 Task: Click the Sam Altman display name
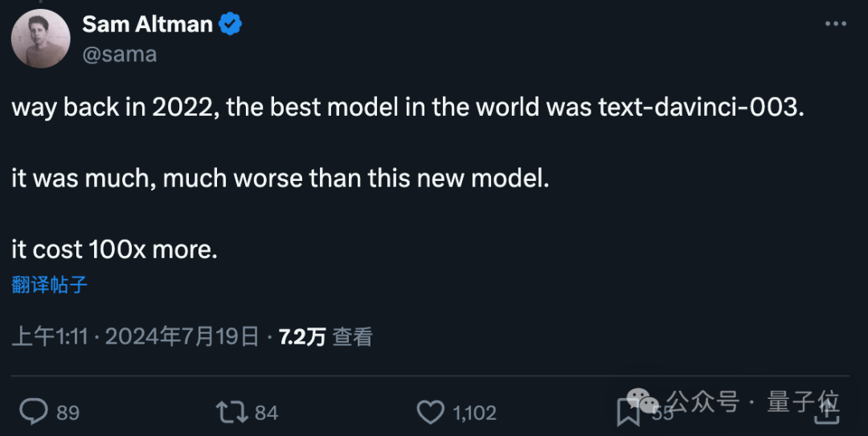pyautogui.click(x=147, y=24)
